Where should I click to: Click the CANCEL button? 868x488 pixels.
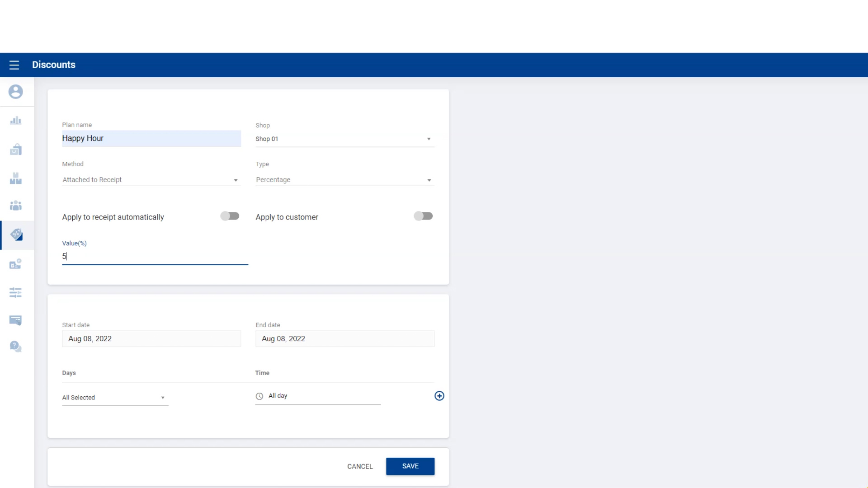point(360,466)
